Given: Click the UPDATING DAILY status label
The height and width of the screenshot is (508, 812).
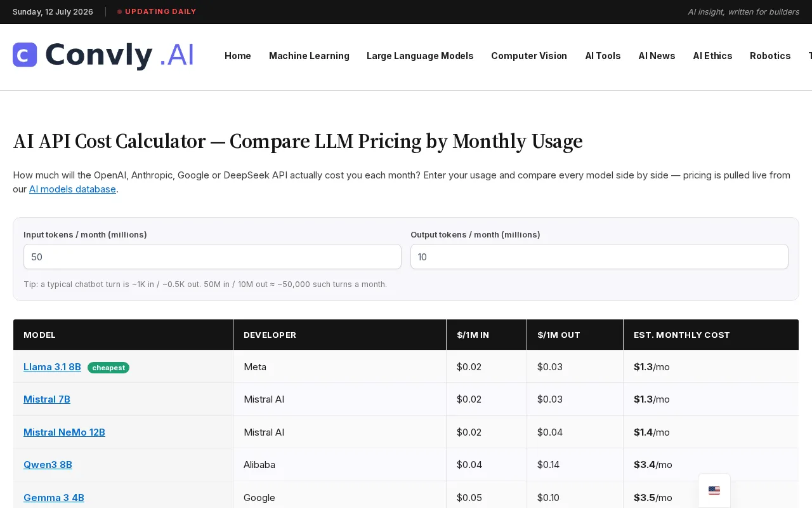Looking at the screenshot, I should point(160,11).
